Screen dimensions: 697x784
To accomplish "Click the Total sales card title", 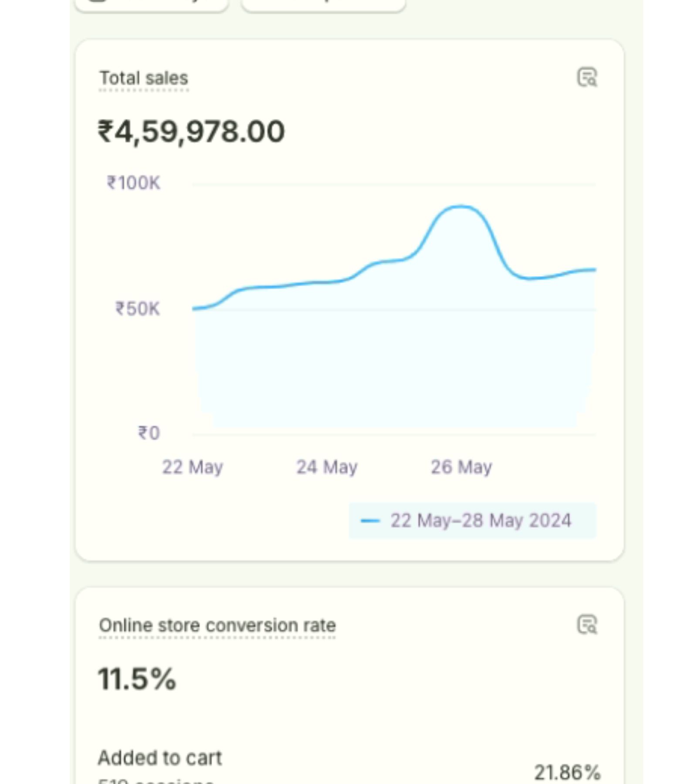I will tap(144, 78).
